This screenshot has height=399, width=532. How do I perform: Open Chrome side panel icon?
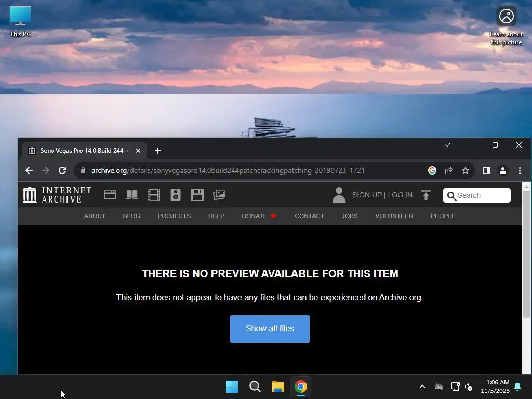click(x=486, y=170)
